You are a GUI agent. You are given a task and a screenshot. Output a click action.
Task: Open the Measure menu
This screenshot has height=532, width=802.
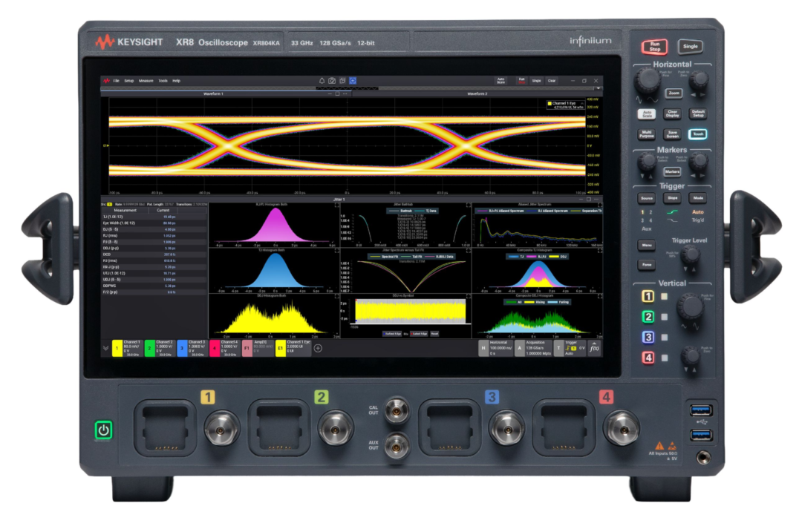(146, 81)
